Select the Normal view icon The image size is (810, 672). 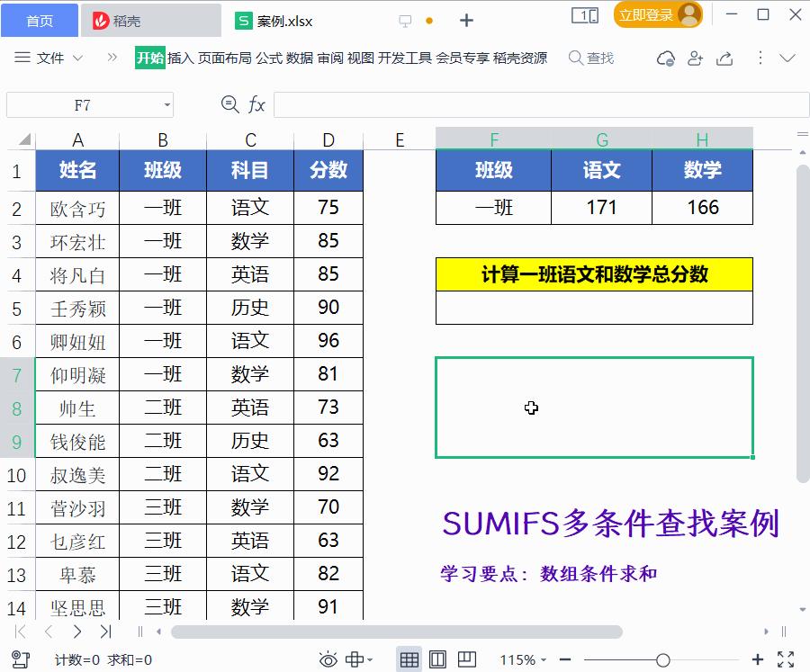pos(409,659)
